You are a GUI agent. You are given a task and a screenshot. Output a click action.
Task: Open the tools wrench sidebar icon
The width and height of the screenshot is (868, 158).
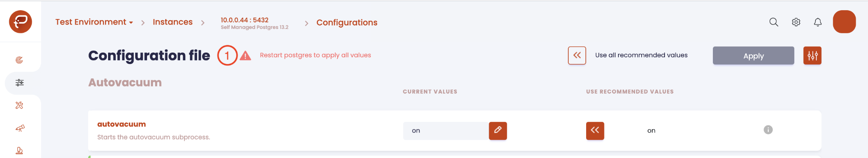(19, 105)
